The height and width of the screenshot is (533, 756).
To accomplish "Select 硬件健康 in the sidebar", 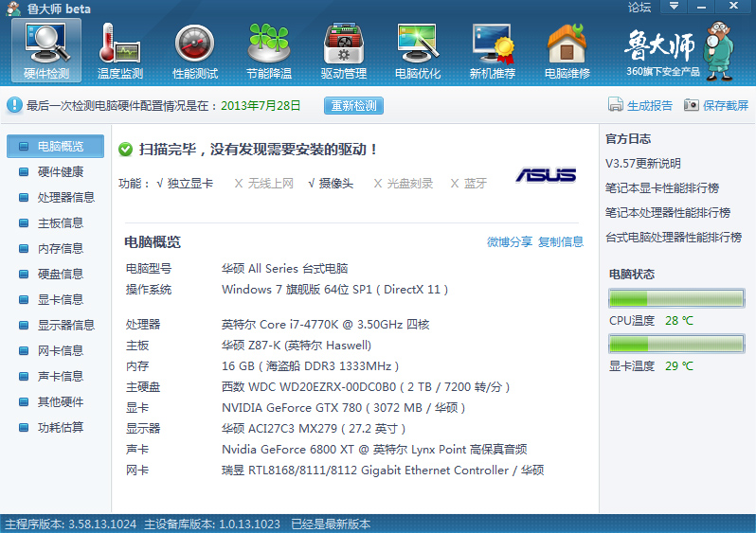I will [56, 171].
